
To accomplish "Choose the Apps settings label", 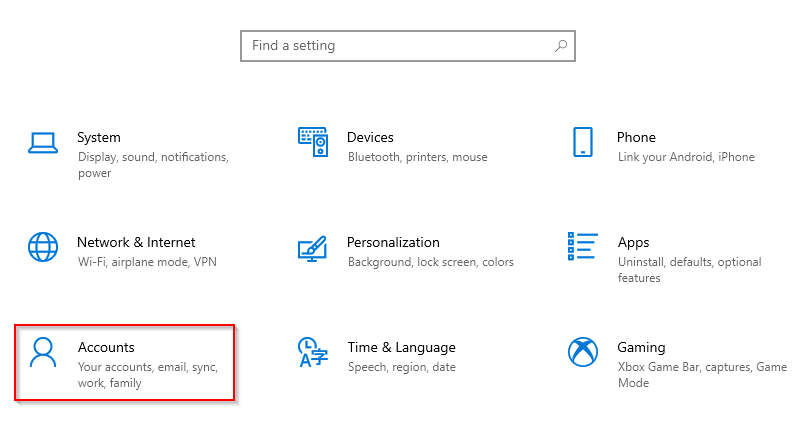I will 633,243.
